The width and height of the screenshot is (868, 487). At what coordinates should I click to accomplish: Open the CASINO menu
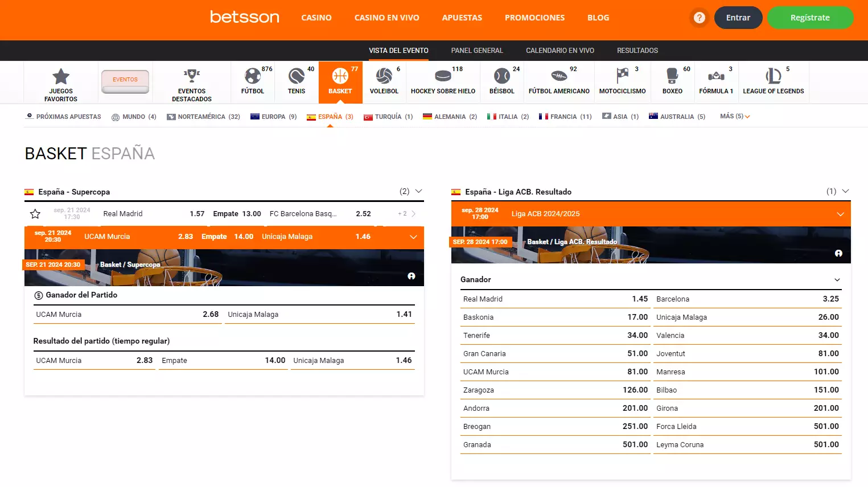316,18
